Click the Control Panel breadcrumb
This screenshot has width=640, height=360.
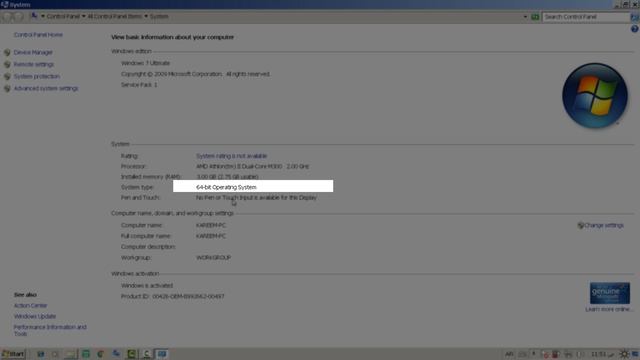point(63,16)
